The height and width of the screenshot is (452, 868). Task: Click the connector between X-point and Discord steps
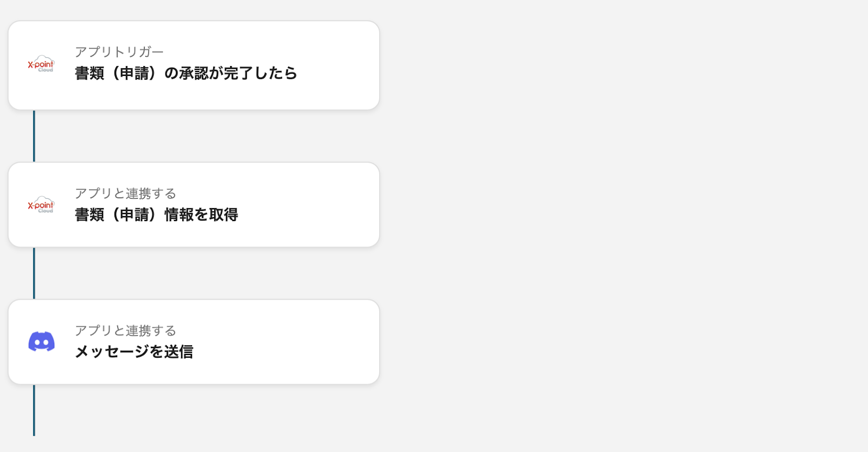point(34,273)
